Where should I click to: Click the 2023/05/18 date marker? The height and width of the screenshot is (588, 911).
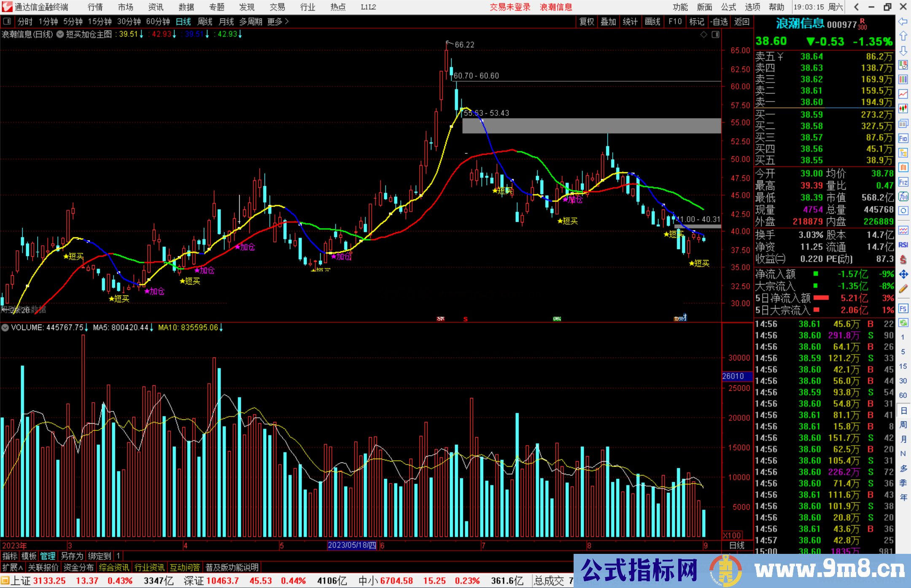352,545
